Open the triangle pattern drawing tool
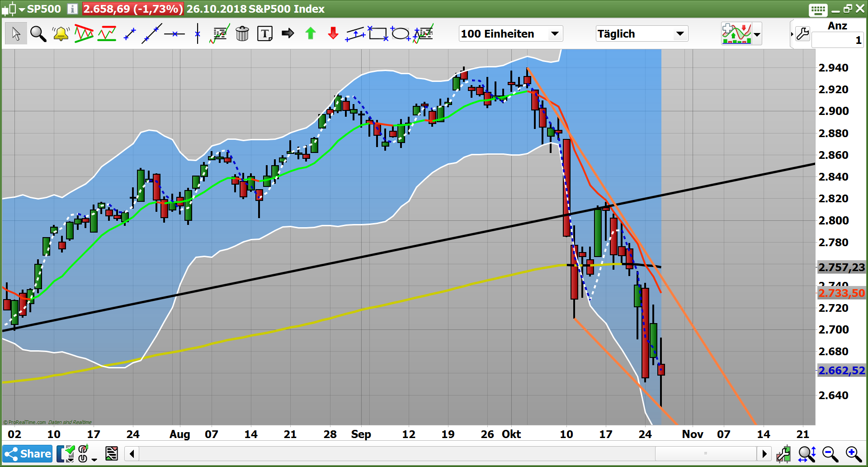Image resolution: width=868 pixels, height=467 pixels. (x=84, y=33)
